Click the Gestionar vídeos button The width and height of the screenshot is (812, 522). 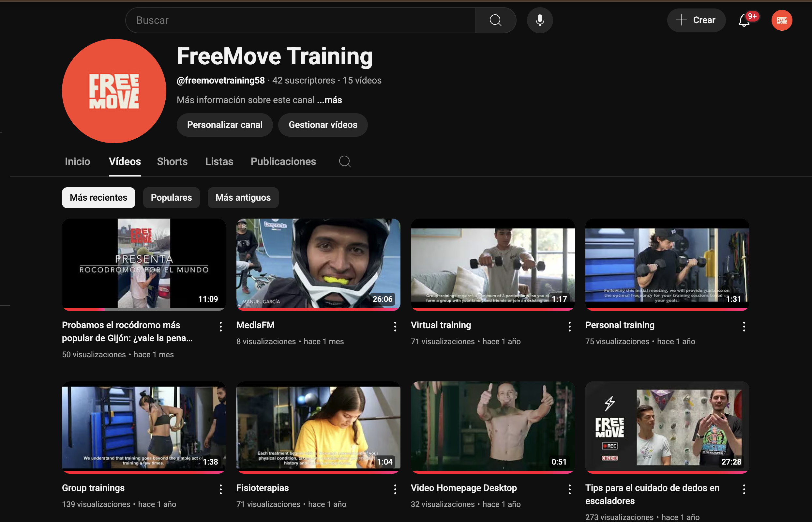click(x=323, y=125)
